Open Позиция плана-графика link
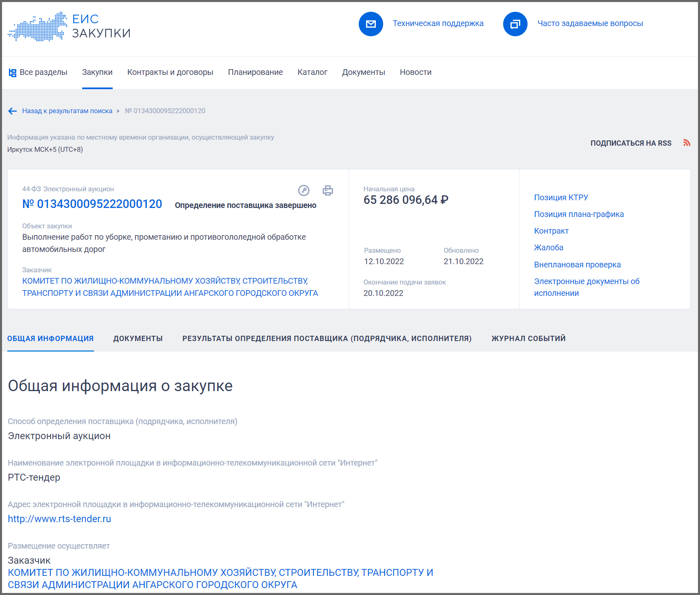Image resolution: width=700 pixels, height=595 pixels. pos(579,214)
